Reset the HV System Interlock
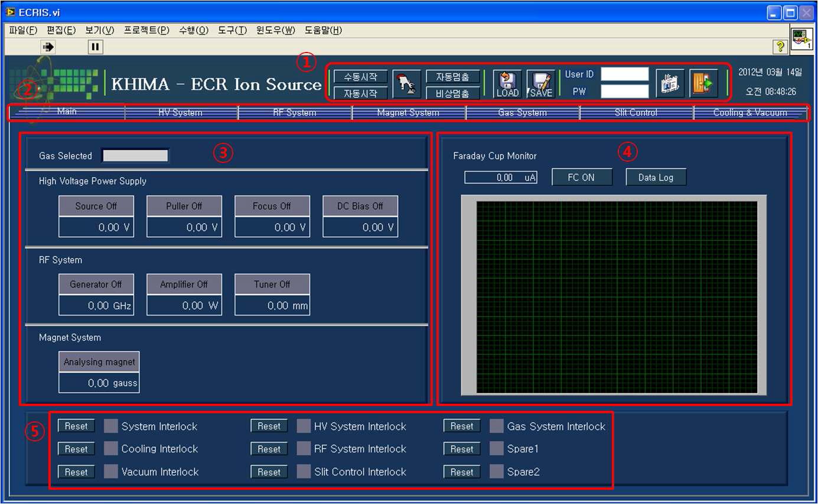The height and width of the screenshot is (504, 818). [x=269, y=426]
